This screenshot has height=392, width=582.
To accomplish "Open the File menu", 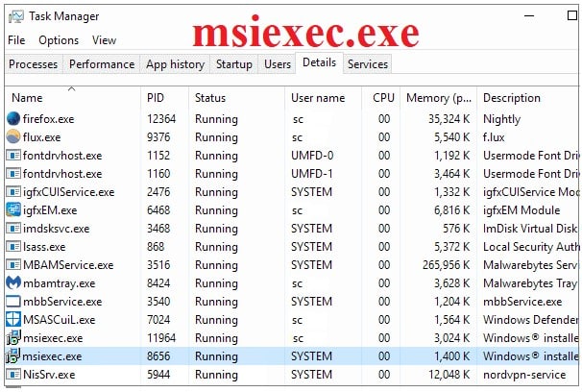I will pos(16,40).
